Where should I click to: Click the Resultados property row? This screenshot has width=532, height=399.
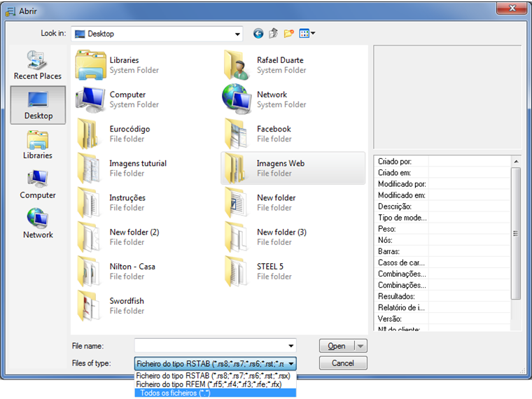(443, 296)
